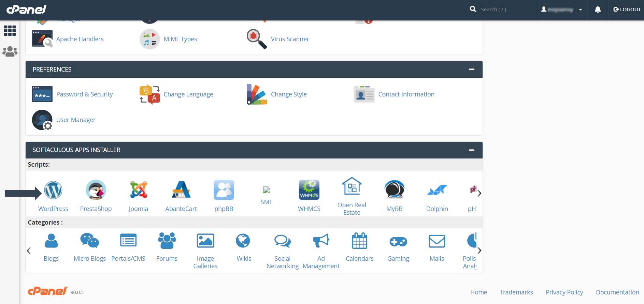Select the PrestaShop script icon
Screen dimensions: 644x304
(x=96, y=190)
